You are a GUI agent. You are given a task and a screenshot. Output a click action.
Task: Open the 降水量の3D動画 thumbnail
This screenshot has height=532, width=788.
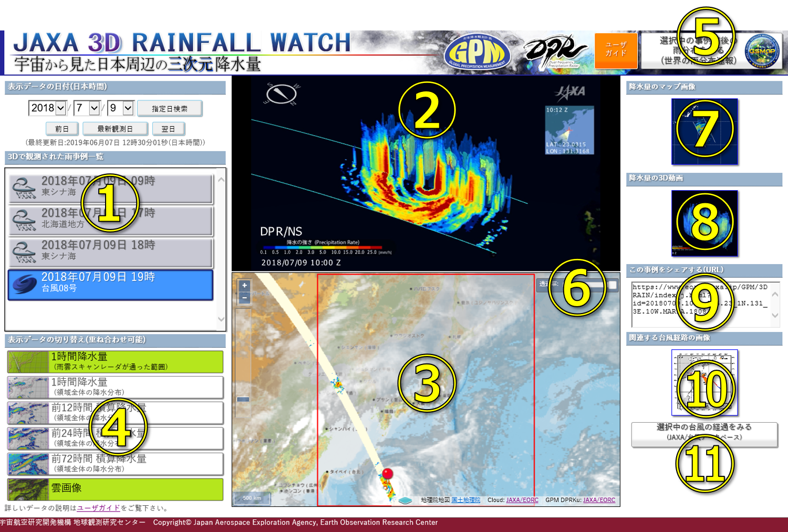click(704, 223)
